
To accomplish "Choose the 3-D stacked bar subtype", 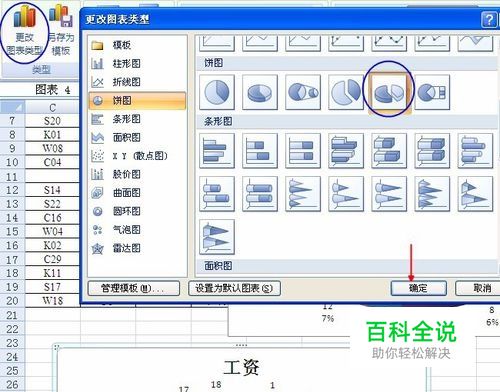I will pos(389,151).
